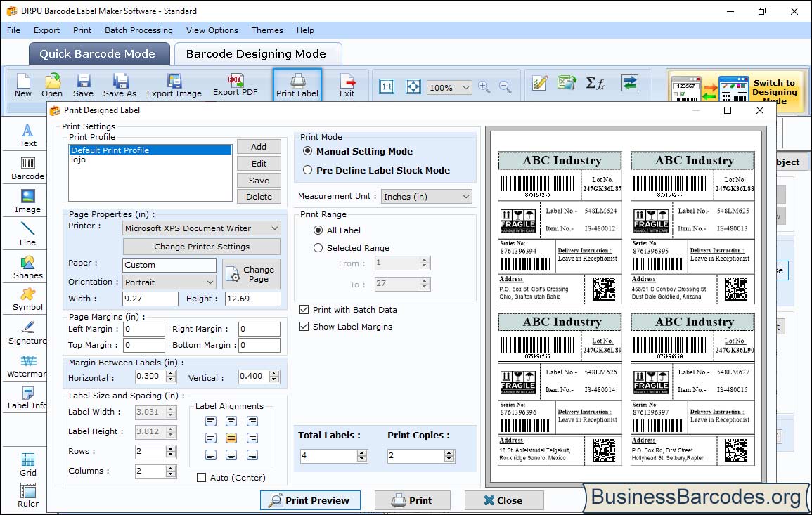Decrease the Columns stepper value
The image size is (812, 515).
click(171, 474)
